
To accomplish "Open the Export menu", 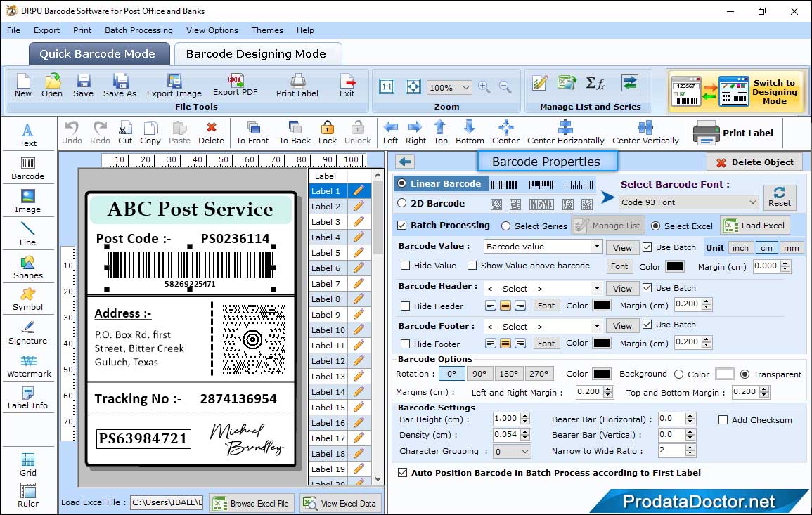I will click(46, 30).
